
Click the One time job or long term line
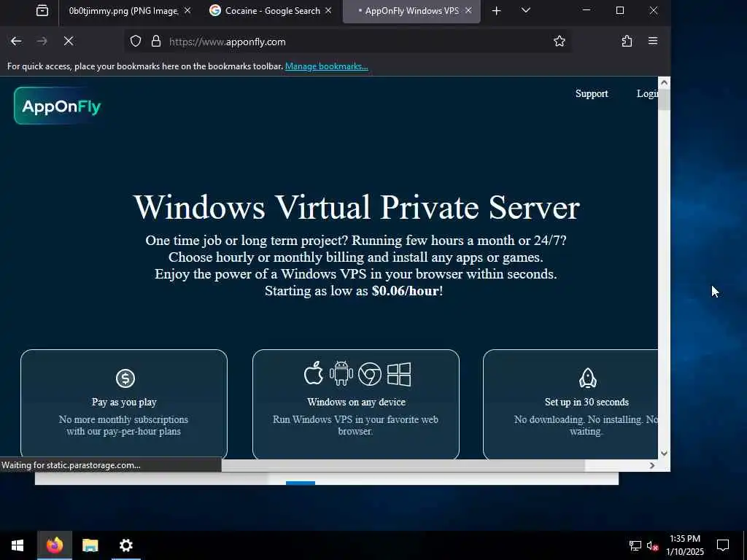(x=356, y=240)
